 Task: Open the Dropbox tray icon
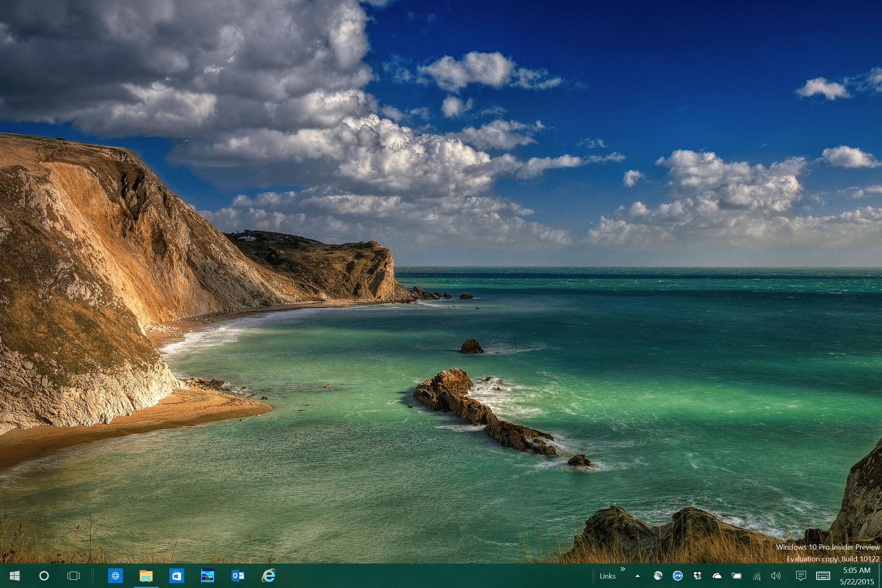[697, 576]
